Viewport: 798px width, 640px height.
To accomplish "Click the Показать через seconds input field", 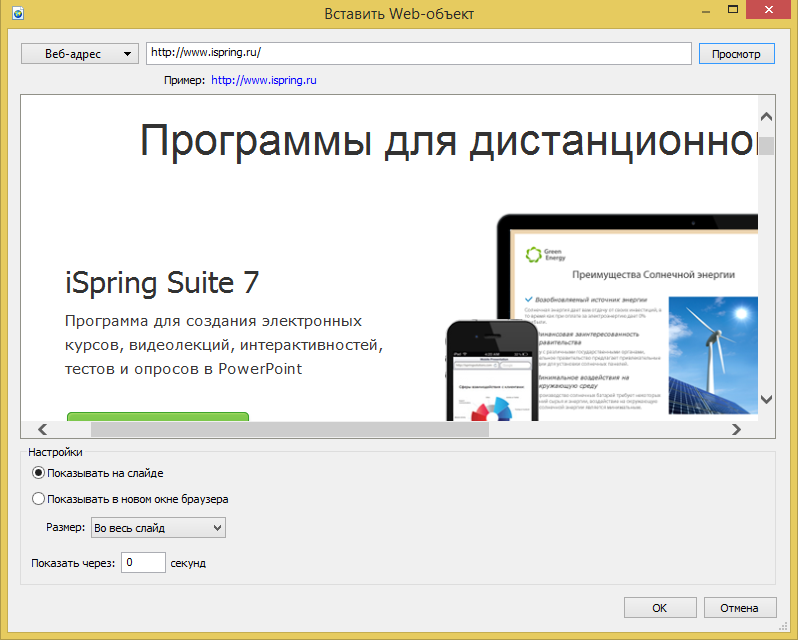I will [x=143, y=563].
